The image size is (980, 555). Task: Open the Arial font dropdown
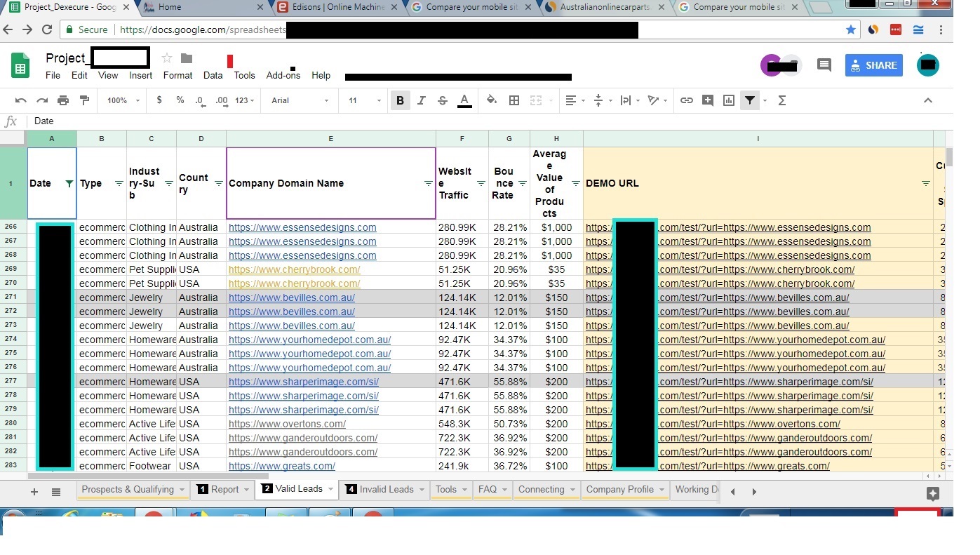pyautogui.click(x=300, y=100)
